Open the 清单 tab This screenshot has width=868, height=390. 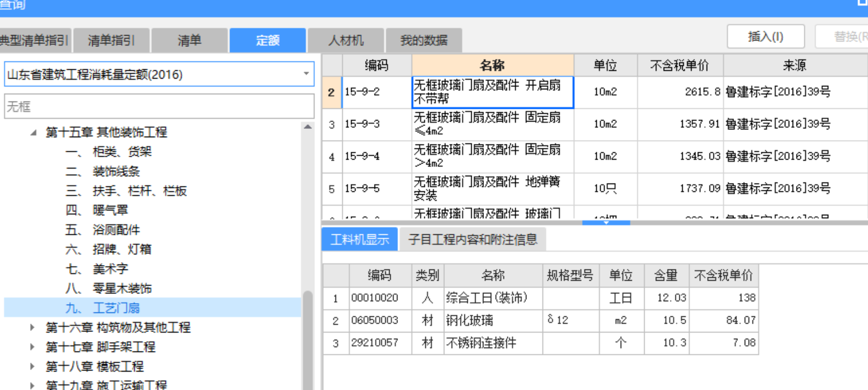189,40
